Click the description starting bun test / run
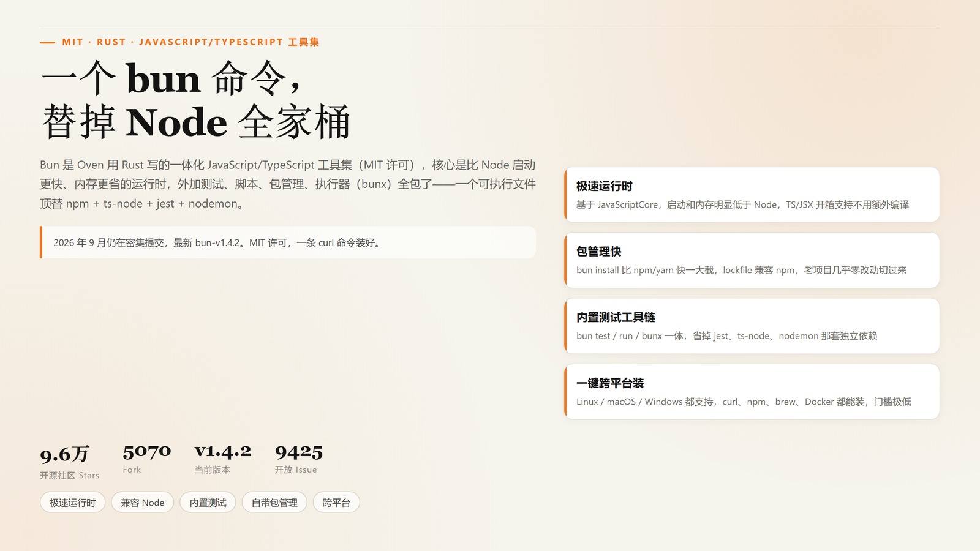The width and height of the screenshot is (980, 551). click(726, 335)
